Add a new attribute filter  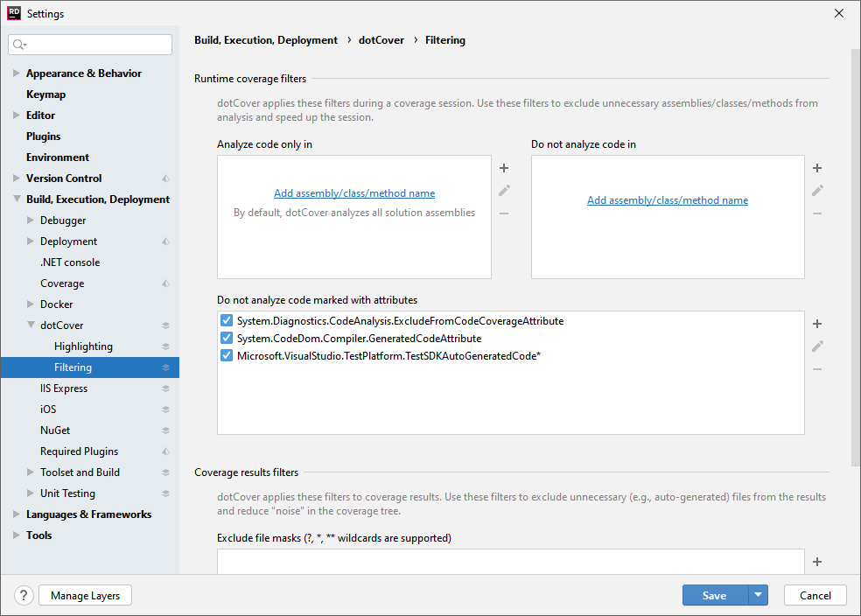coord(817,324)
